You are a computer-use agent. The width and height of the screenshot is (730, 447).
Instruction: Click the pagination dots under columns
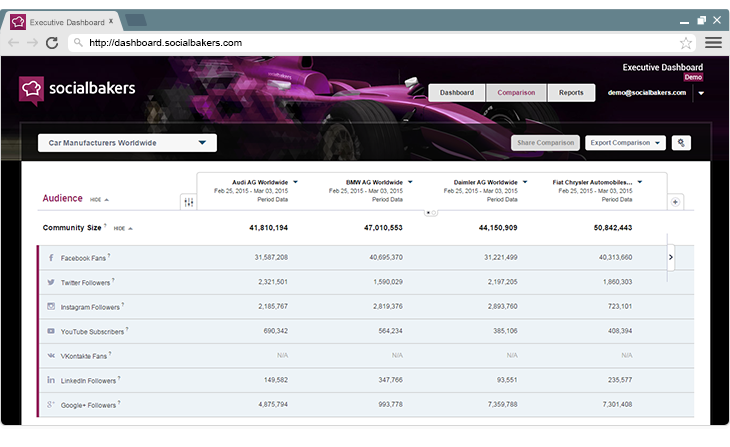click(x=431, y=213)
